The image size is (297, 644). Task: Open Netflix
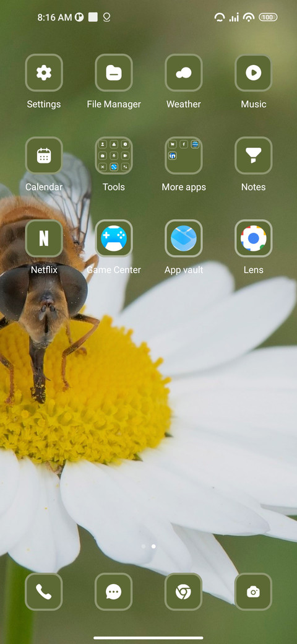tap(44, 238)
